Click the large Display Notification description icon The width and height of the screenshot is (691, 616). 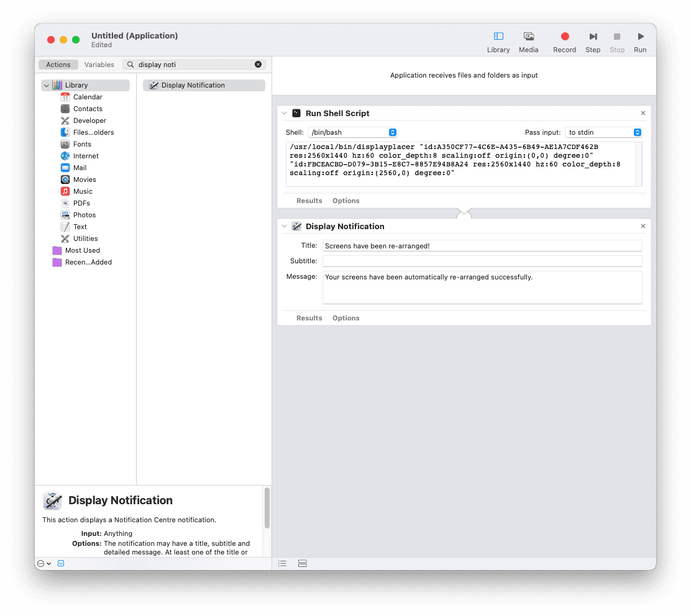coord(52,501)
